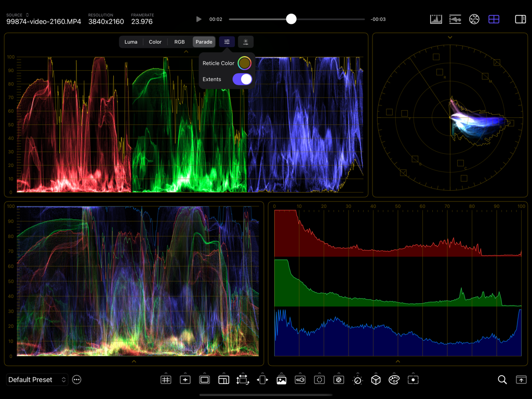Open the export arrow icon
This screenshot has height=399, width=532.
521,380
